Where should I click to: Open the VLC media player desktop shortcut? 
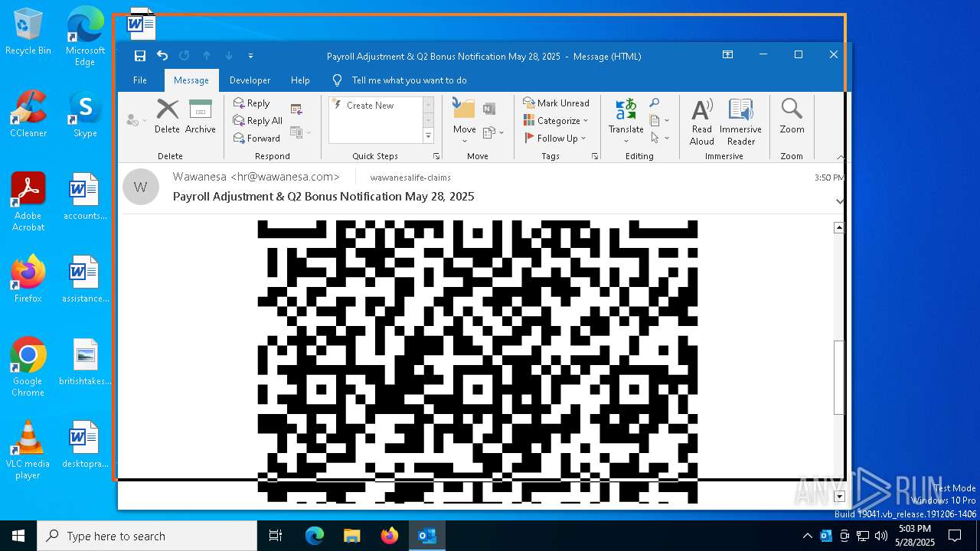(28, 450)
